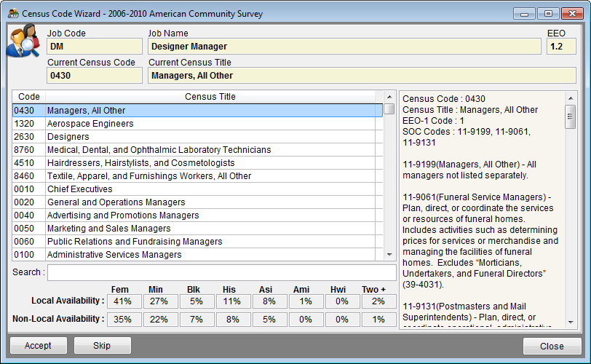Click Non-Local Availability Min value 22%

coord(161,320)
